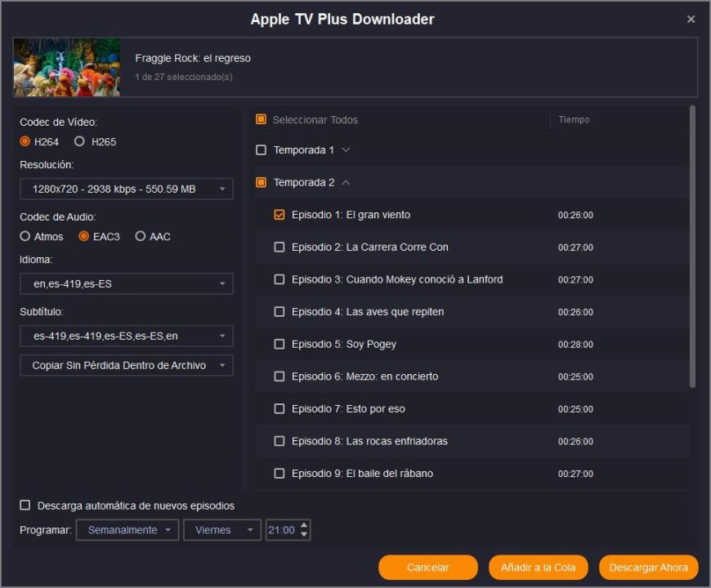The height and width of the screenshot is (588, 711).
Task: Click the Añadir a la Cola button
Action: point(539,568)
